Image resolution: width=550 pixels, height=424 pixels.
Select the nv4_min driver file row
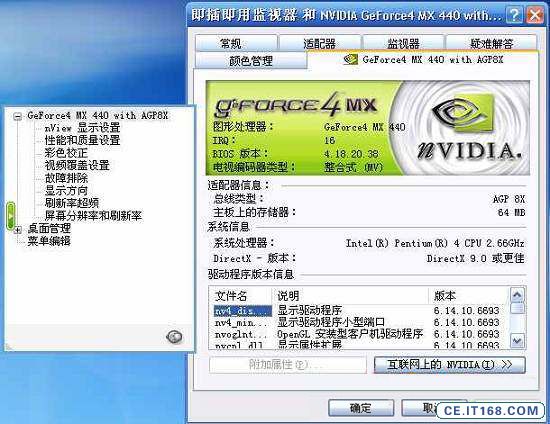[358, 322]
